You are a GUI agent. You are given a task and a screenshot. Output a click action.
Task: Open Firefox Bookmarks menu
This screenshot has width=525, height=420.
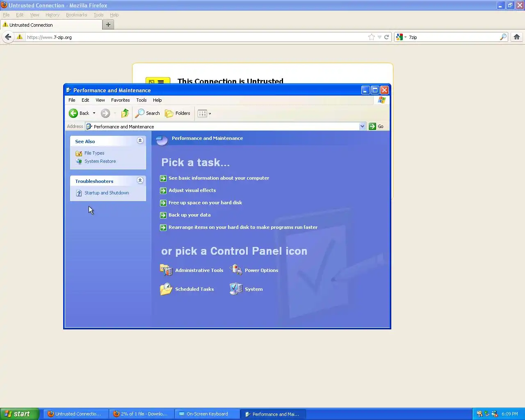point(77,15)
